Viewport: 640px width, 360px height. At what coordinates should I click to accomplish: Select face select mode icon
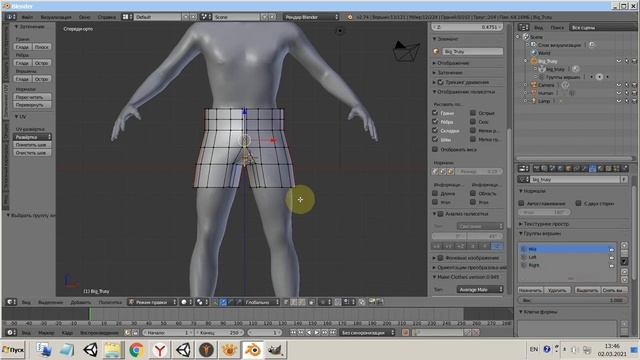pos(301,302)
